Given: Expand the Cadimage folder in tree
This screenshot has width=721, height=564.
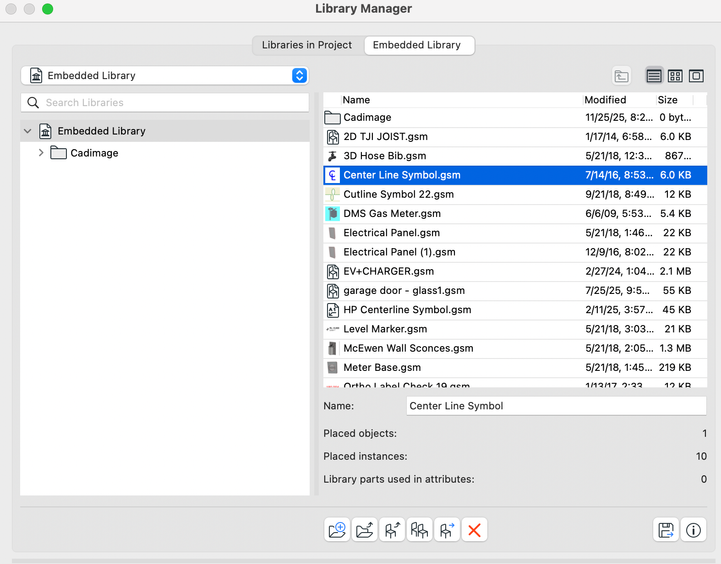Looking at the screenshot, I should click(41, 153).
